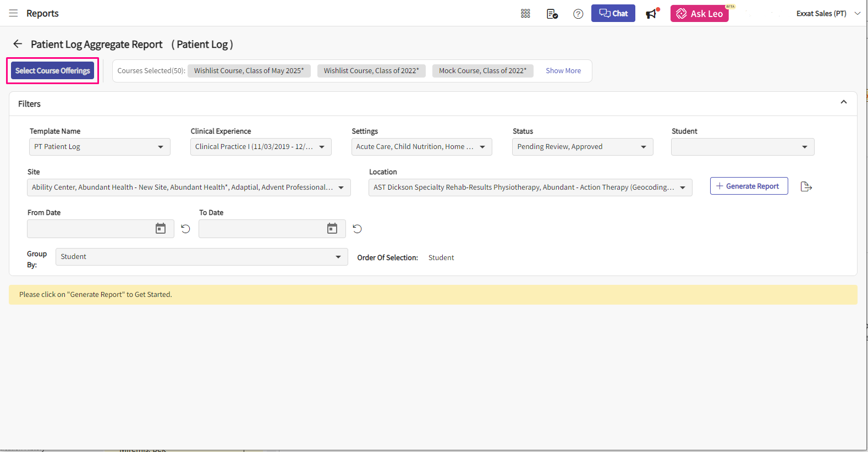Click the Show More courses link
Image resolution: width=868 pixels, height=452 pixels.
pyautogui.click(x=563, y=71)
